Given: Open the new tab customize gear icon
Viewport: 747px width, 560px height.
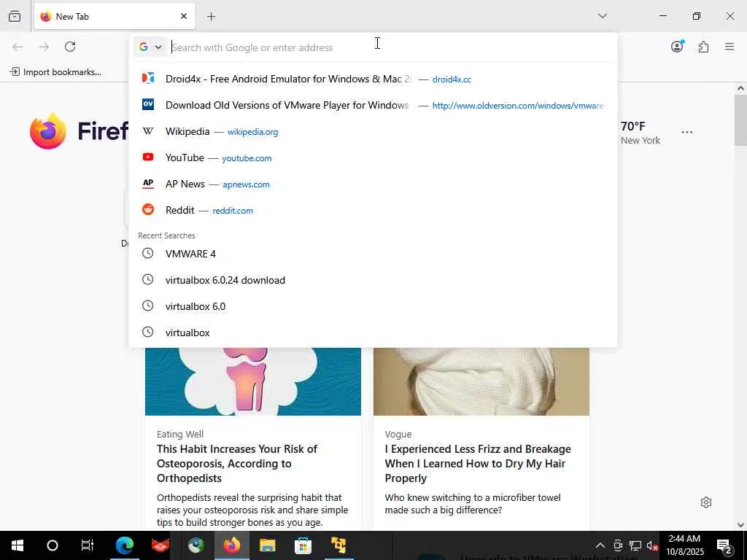Looking at the screenshot, I should click(706, 502).
